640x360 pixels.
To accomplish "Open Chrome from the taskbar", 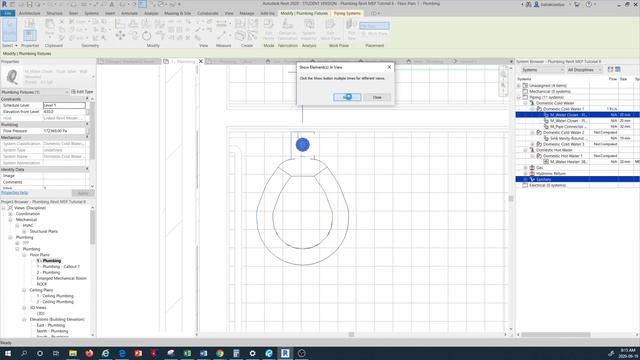I will (x=220, y=353).
